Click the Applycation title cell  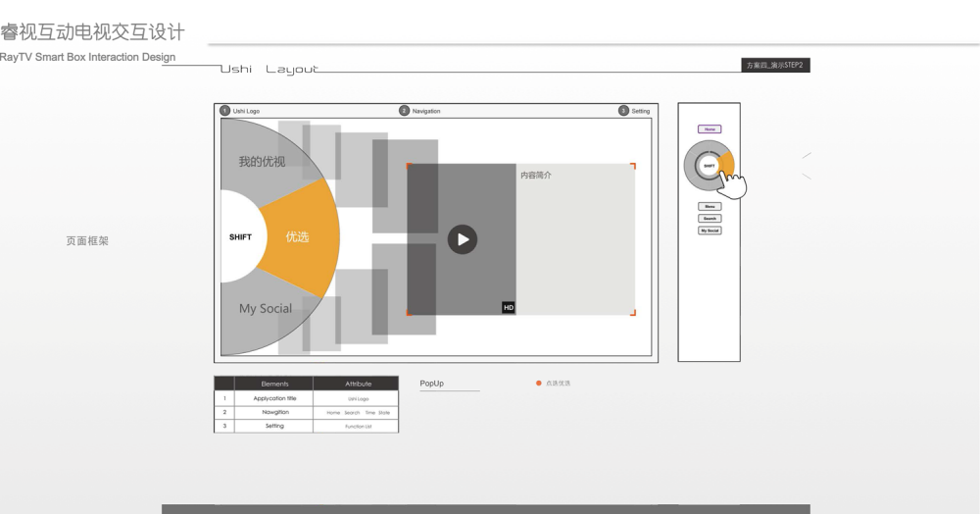[274, 398]
